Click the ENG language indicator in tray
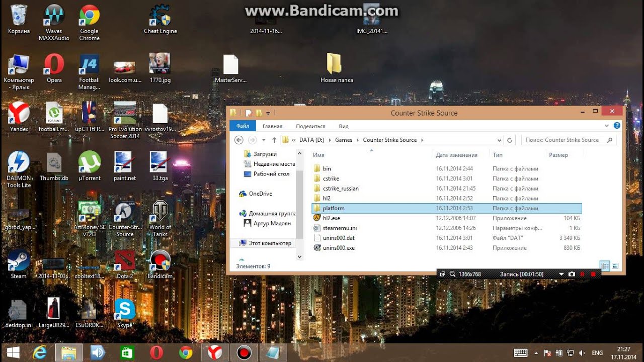The height and width of the screenshot is (362, 644). 597,353
